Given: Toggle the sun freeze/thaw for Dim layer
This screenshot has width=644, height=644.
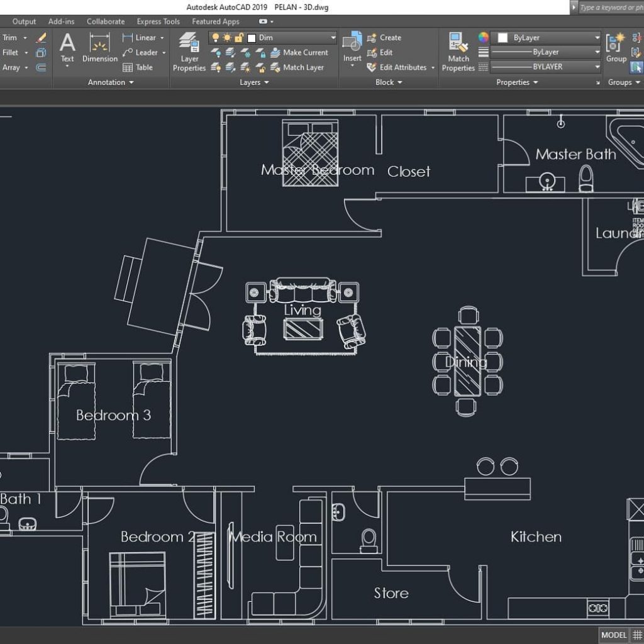Looking at the screenshot, I should click(x=227, y=38).
